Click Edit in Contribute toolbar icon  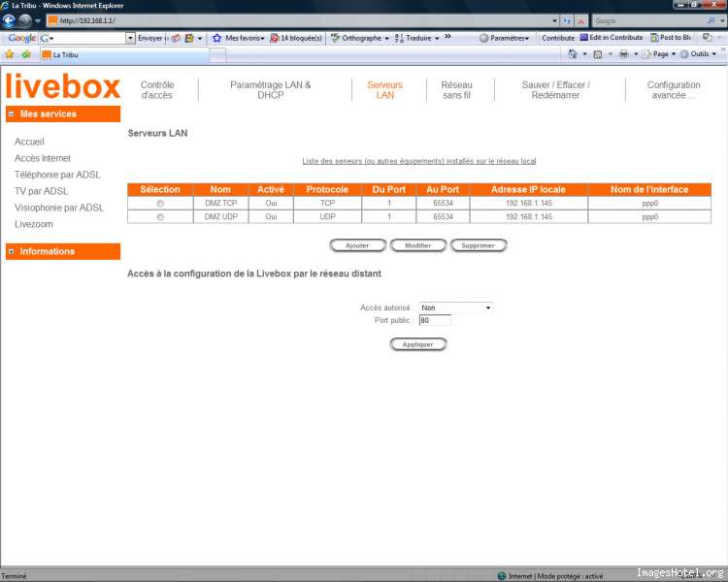(612, 38)
